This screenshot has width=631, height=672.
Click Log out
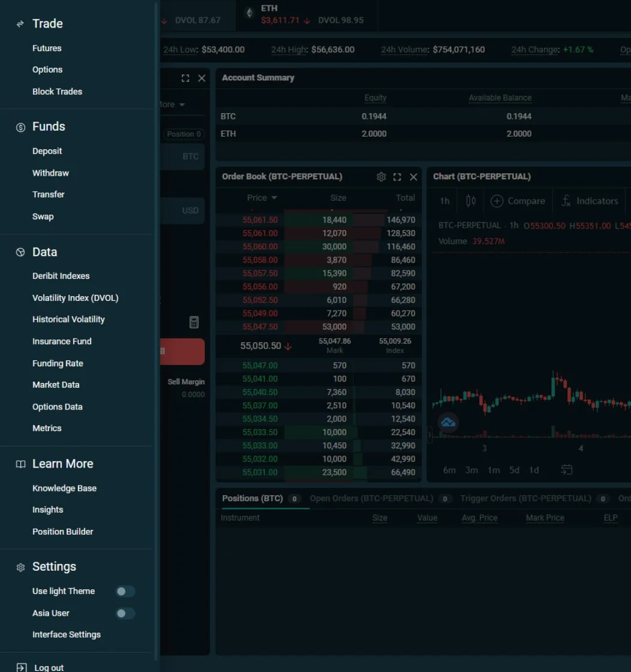click(x=49, y=668)
